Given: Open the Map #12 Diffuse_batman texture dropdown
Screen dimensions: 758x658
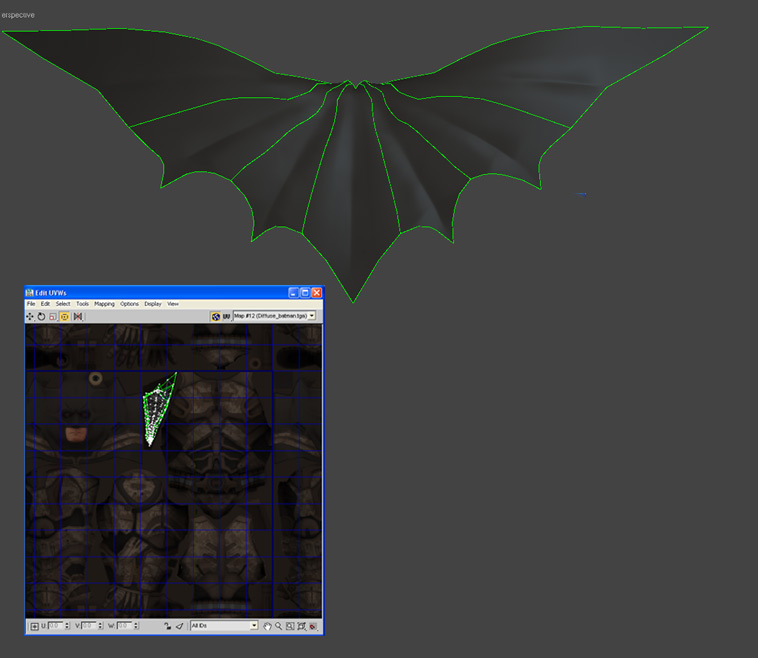Looking at the screenshot, I should pyautogui.click(x=275, y=316).
